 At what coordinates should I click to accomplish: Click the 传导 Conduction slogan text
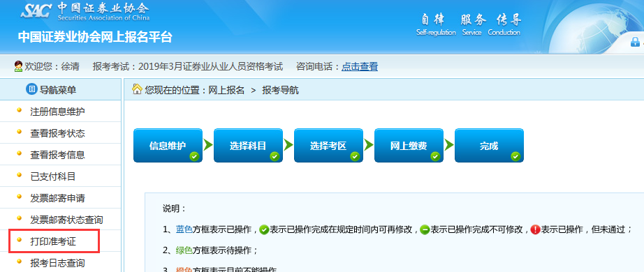[x=504, y=24]
